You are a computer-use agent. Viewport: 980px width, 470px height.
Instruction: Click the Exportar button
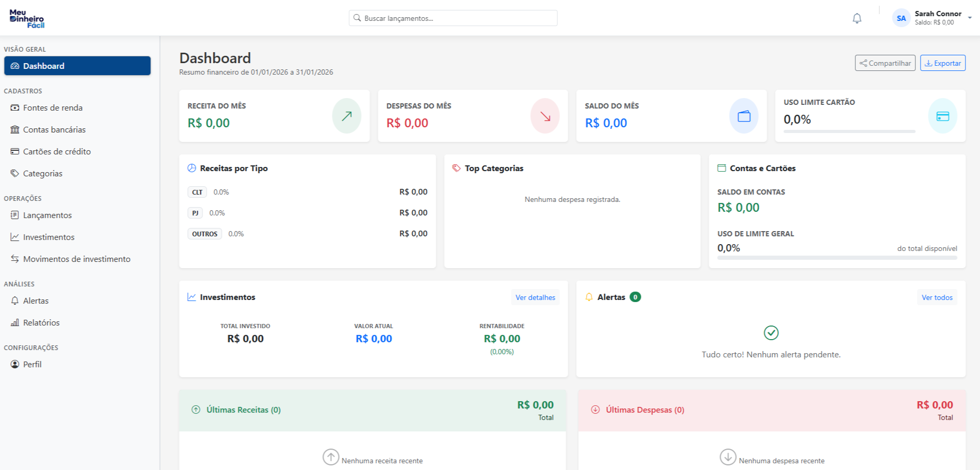coord(942,63)
